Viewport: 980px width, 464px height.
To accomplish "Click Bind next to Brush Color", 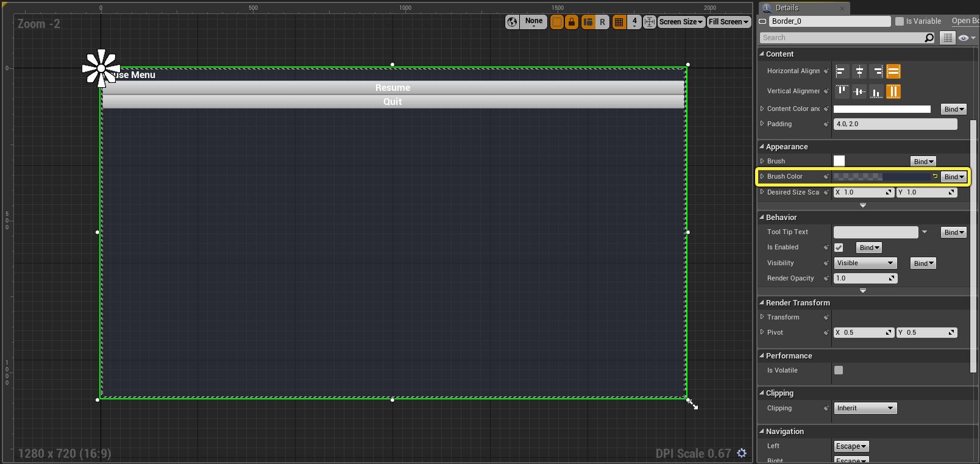I will coord(954,177).
